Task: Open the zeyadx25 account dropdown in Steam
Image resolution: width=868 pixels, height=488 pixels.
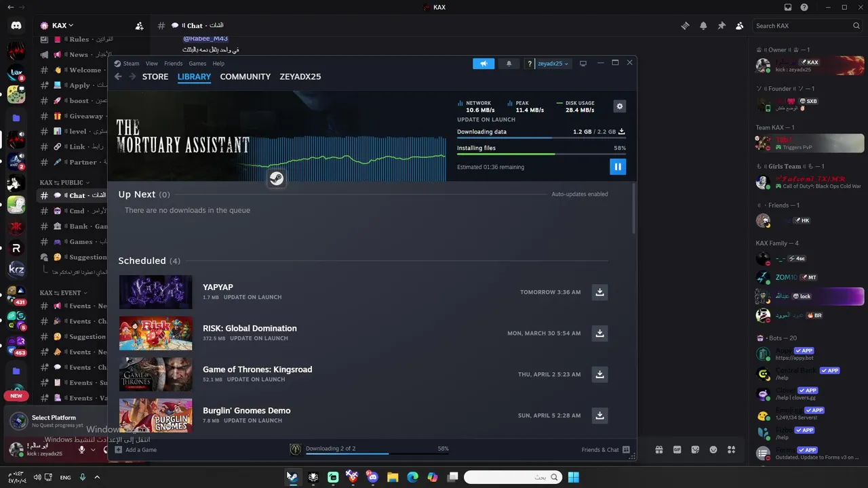Action: (x=553, y=64)
